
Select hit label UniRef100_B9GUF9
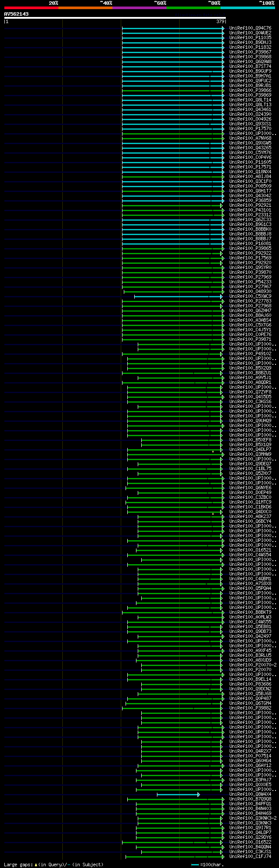(250, 71)
